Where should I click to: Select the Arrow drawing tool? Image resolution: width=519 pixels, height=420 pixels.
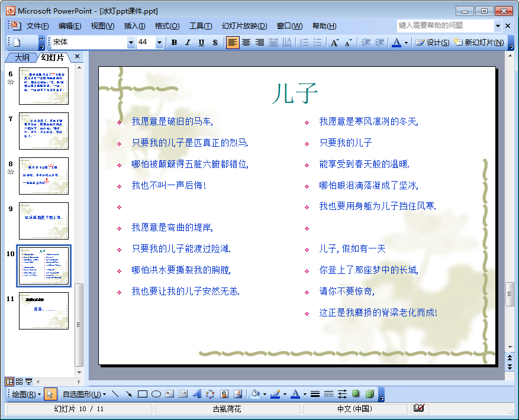129,394
